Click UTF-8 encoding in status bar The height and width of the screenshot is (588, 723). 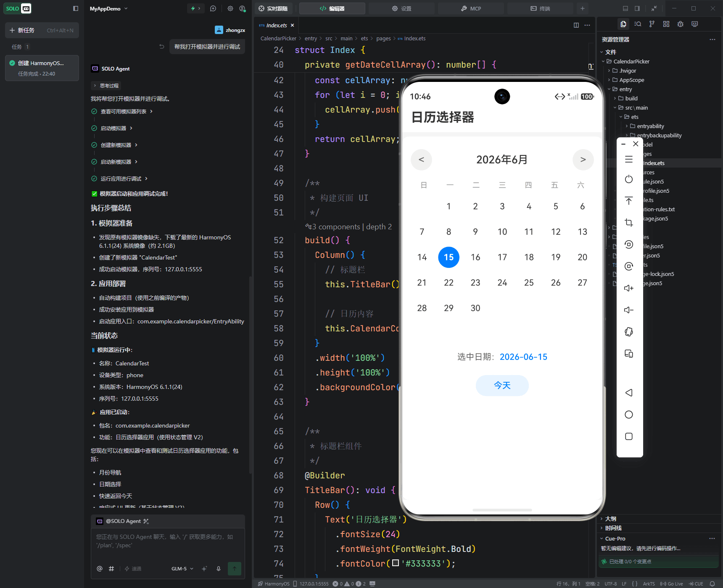611,584
